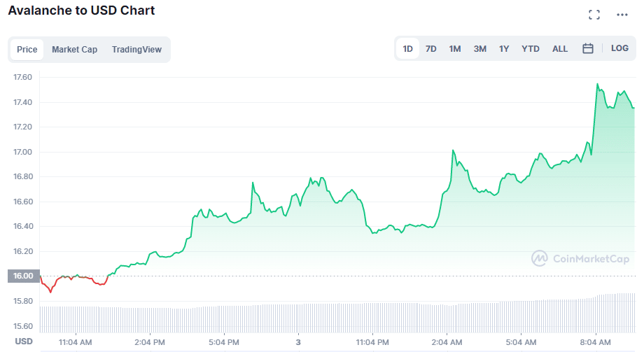Screen dimensions: 644x352
Task: Open the three-dot more options menu
Action: (x=622, y=14)
